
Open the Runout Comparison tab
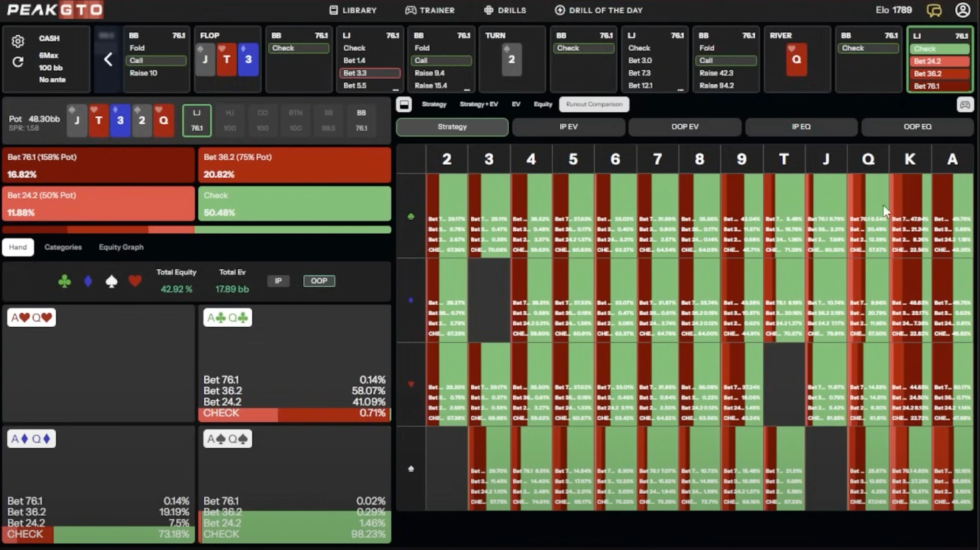point(594,104)
